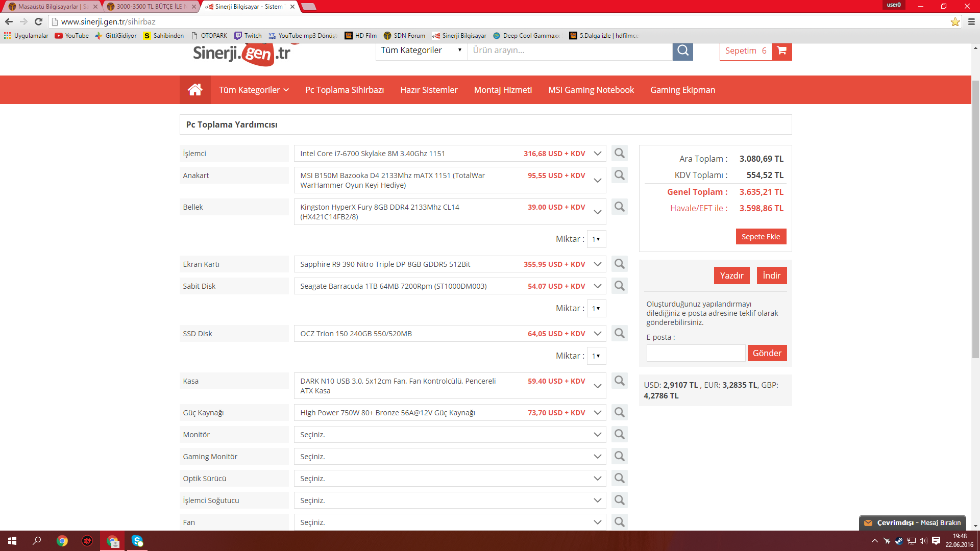Open Güç Kaynağı dropdown High Power 750W
980x551 pixels.
coord(450,413)
